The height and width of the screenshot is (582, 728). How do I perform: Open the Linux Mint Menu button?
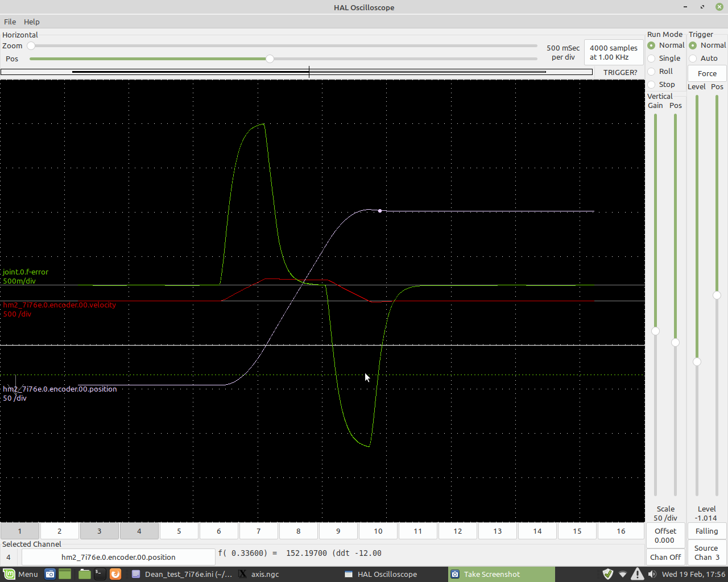click(x=20, y=574)
